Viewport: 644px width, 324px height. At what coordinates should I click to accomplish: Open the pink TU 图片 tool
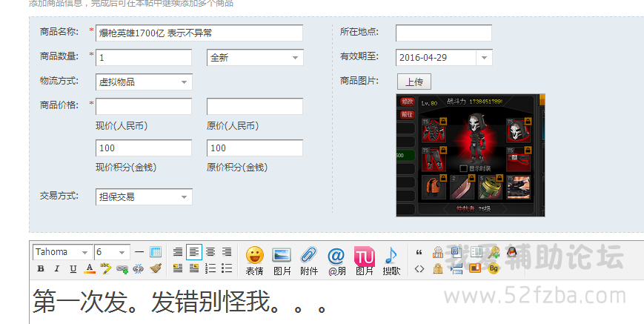pyautogui.click(x=365, y=260)
